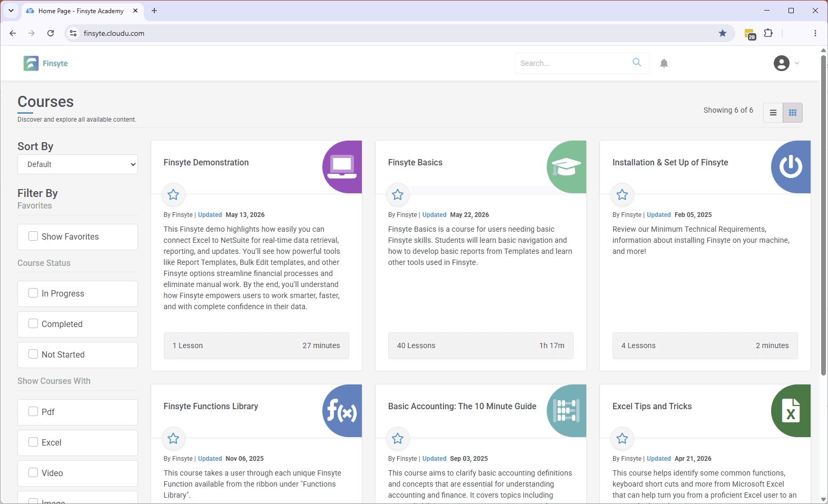Viewport: 828px width, 504px height.
Task: Click the search magnifier icon
Action: click(637, 63)
